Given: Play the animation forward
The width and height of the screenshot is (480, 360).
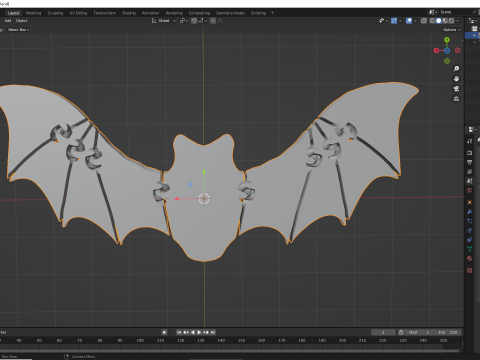Looking at the screenshot, I should (199, 332).
